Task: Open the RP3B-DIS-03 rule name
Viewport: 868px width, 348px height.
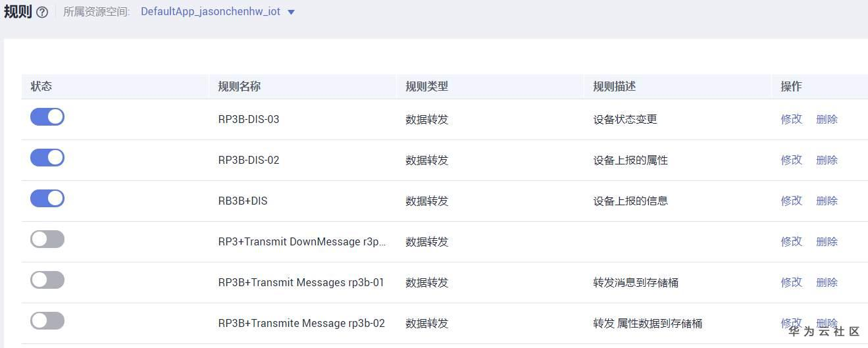Action: tap(249, 120)
